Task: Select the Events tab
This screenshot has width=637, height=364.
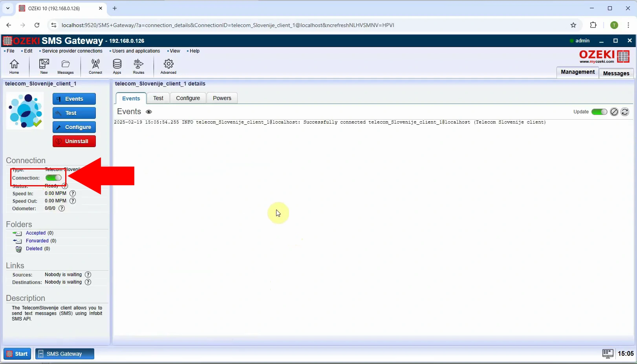Action: pos(131,98)
